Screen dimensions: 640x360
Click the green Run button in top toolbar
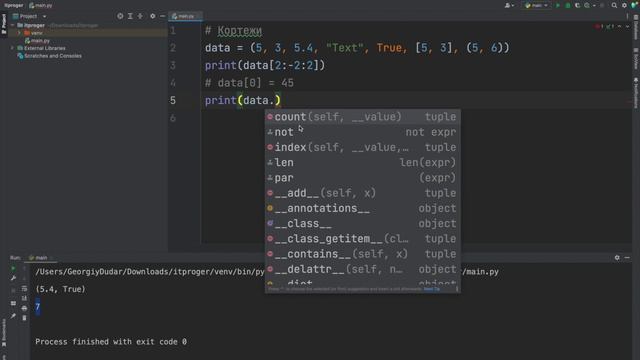(x=558, y=5)
